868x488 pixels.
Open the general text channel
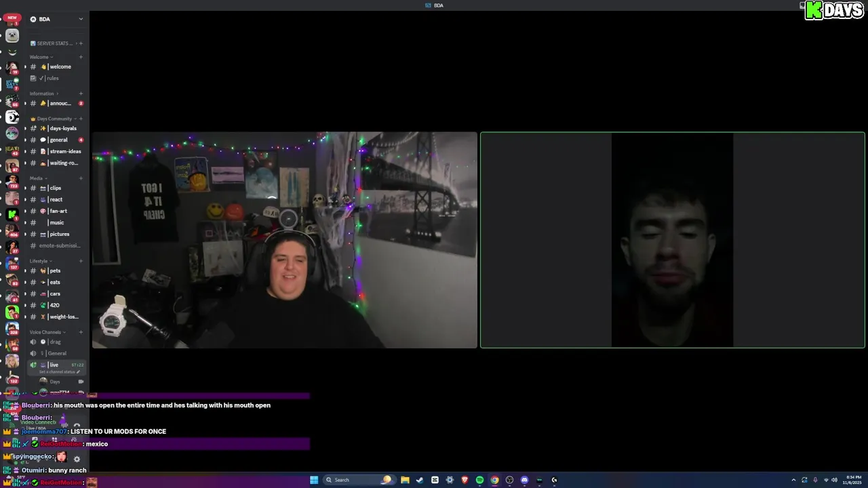pos(56,140)
